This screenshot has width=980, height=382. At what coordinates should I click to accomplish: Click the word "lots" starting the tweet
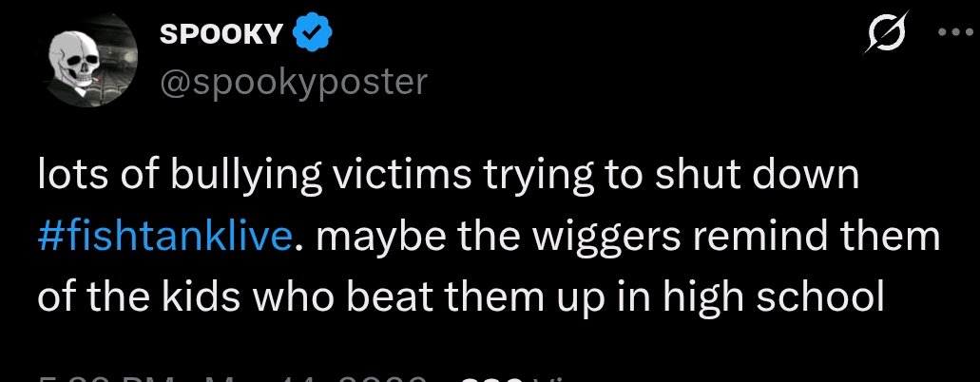[67, 177]
